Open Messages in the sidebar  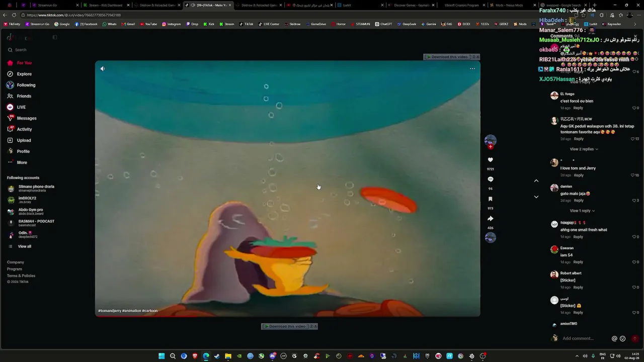coord(22,118)
